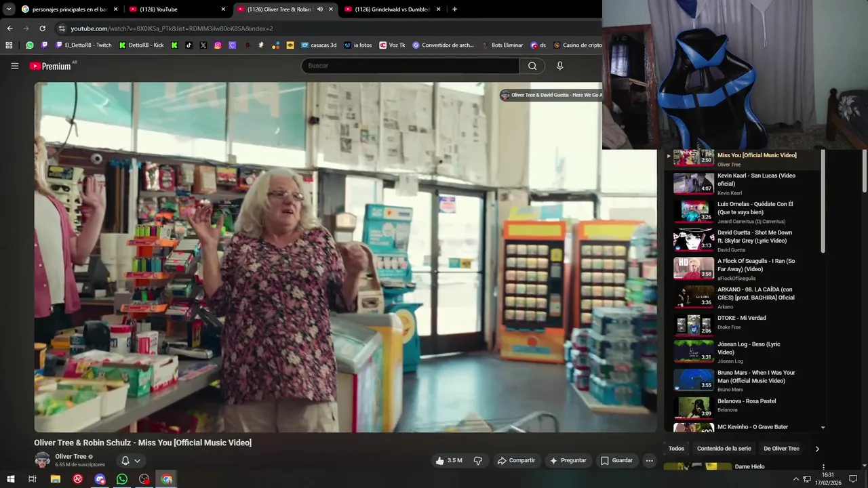Click the playlist panel scrollbar
Image resolution: width=868 pixels, height=488 pixels.
click(823, 201)
